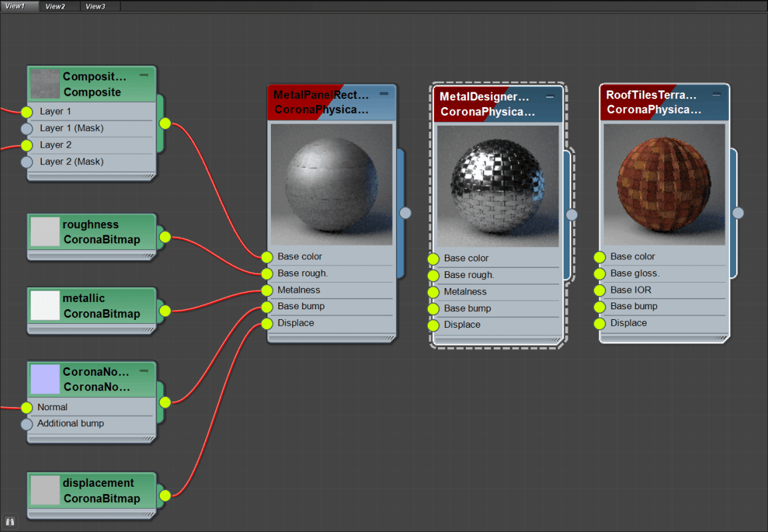Click the roughness CoronaBitmap output socket
This screenshot has height=532, width=768.
[164, 236]
